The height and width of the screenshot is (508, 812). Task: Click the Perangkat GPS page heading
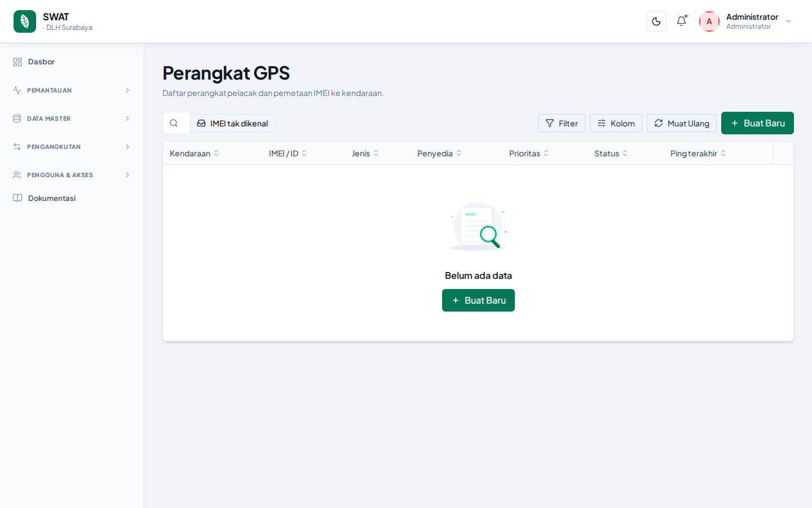click(226, 73)
